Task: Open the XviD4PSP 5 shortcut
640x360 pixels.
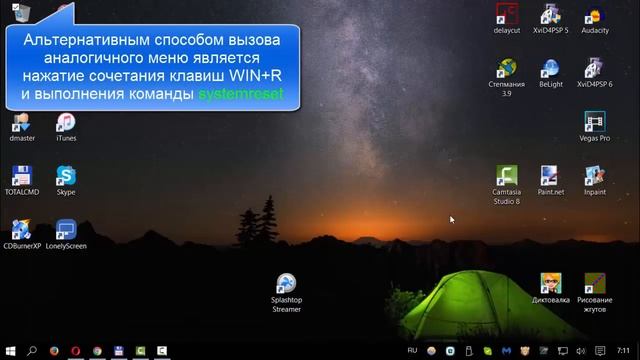Action: click(x=550, y=18)
